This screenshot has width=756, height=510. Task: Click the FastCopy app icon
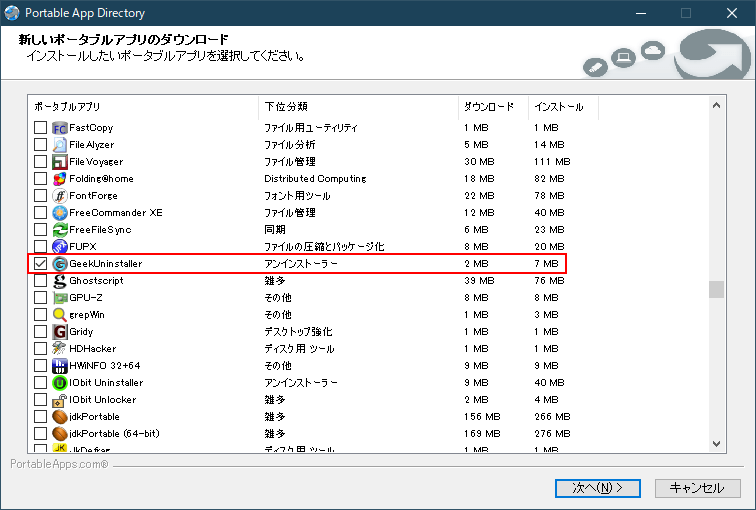coord(59,128)
